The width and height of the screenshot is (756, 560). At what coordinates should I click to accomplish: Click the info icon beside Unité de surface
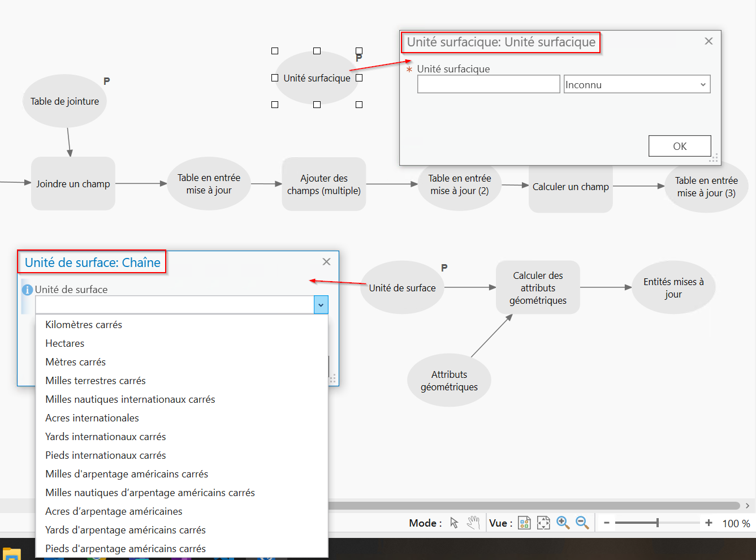(x=27, y=290)
